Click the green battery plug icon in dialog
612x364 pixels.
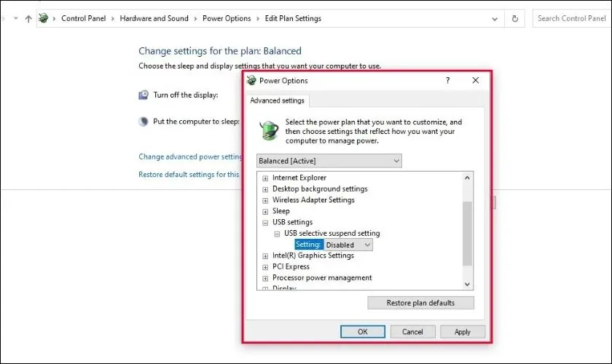[x=269, y=130]
